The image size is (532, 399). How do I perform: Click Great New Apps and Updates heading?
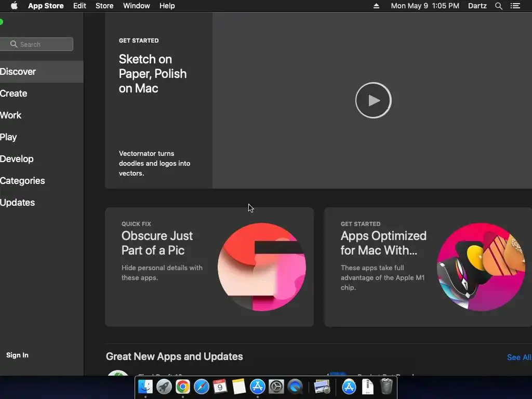tap(175, 356)
